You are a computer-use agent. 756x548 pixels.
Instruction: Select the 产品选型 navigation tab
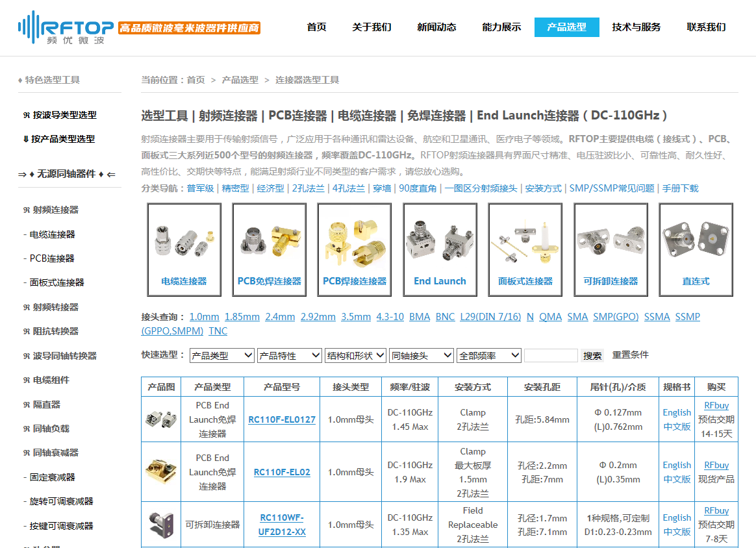point(566,27)
